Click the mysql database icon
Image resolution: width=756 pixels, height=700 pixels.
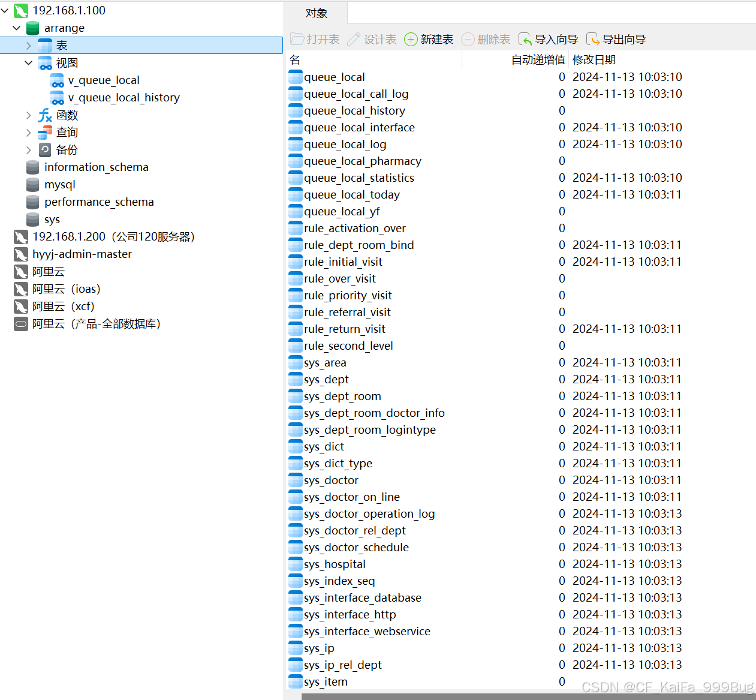coord(33,185)
